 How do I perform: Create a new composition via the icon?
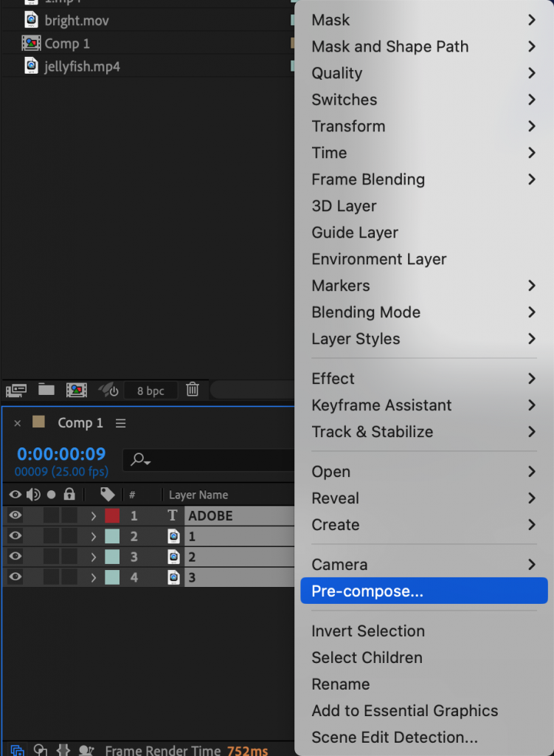click(x=77, y=390)
